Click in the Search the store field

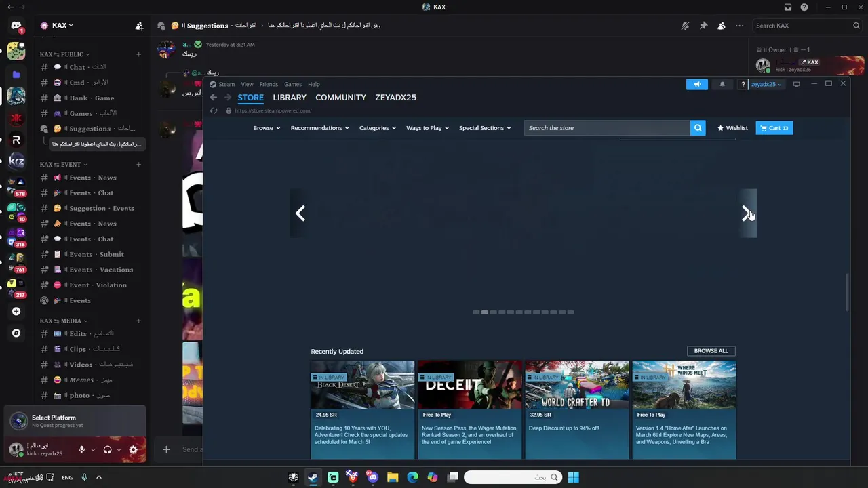click(607, 128)
